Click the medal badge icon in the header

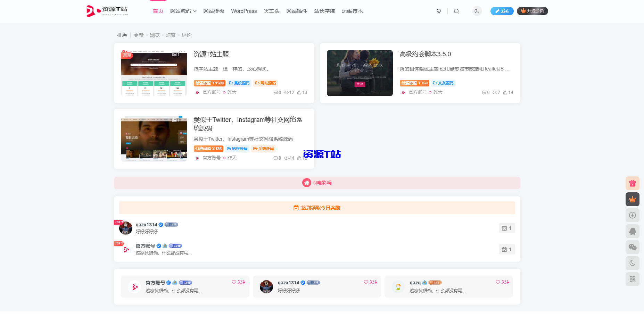439,11
